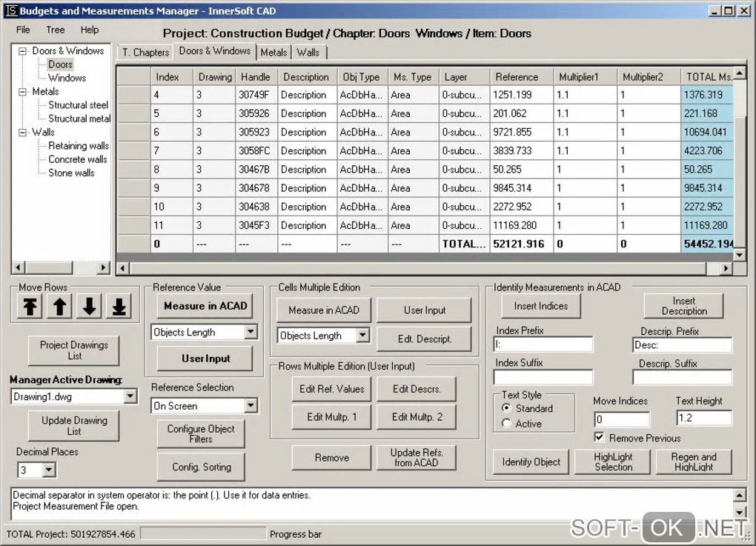Image resolution: width=756 pixels, height=546 pixels.
Task: Move selected row to the top
Action: point(30,307)
